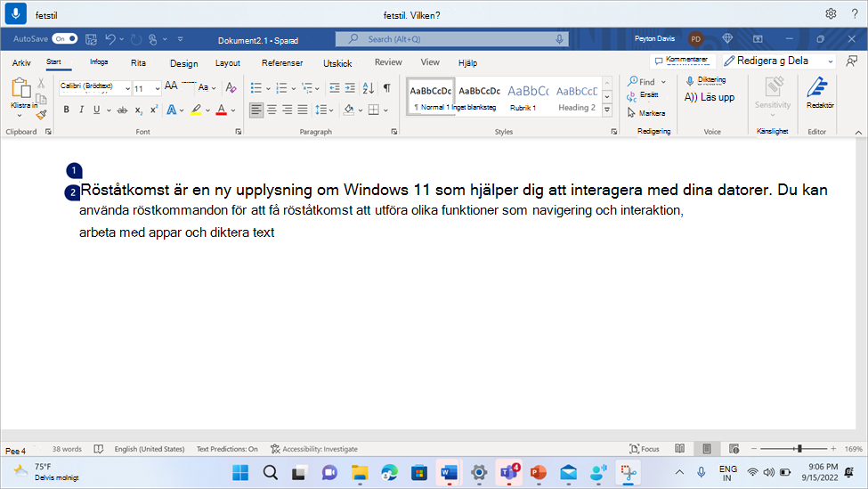The width and height of the screenshot is (868, 489).
Task: Click the Diktering button
Action: [706, 80]
